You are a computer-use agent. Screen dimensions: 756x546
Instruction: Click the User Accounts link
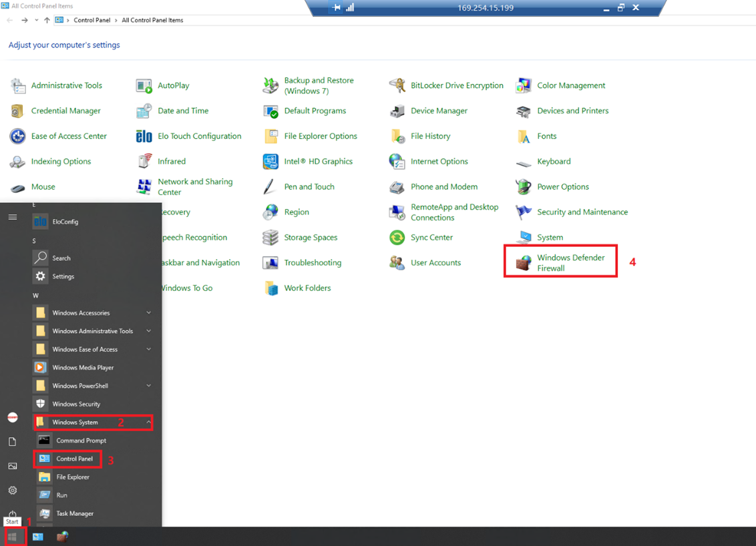click(x=436, y=262)
